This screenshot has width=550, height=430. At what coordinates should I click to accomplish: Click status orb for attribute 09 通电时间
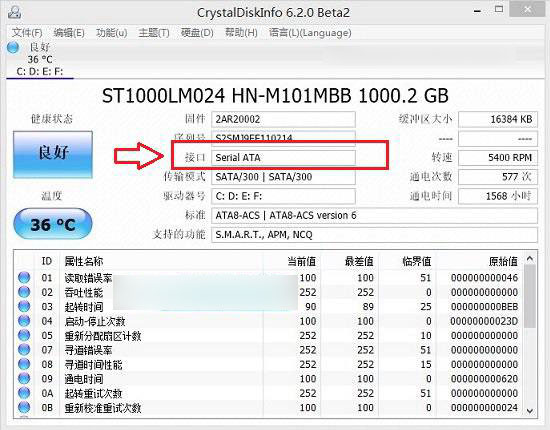tap(24, 378)
